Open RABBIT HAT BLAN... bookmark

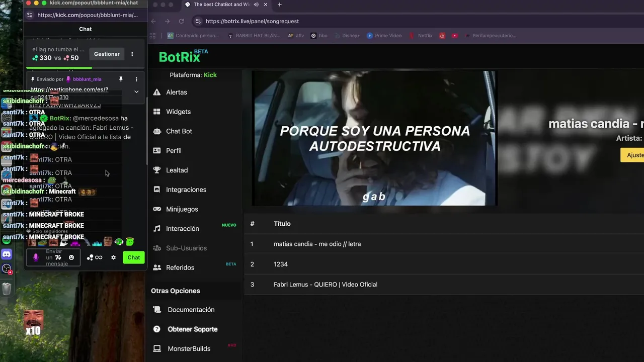[255, 36]
